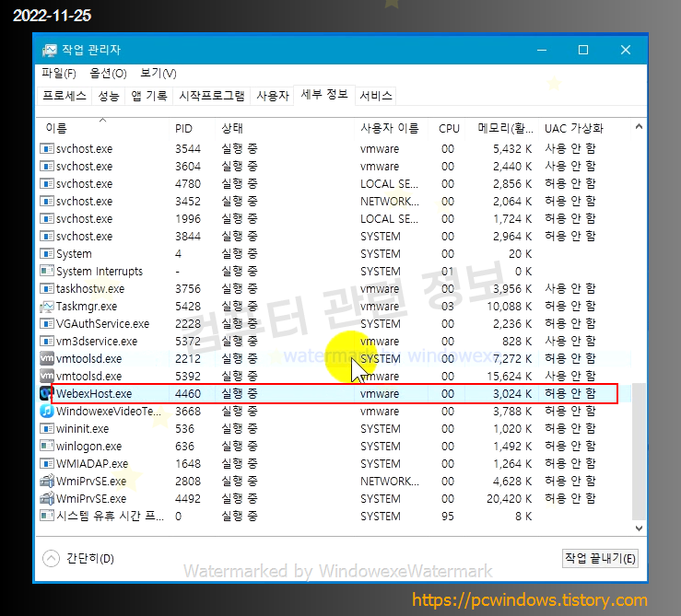Sort by the 상태 column header

click(285, 128)
